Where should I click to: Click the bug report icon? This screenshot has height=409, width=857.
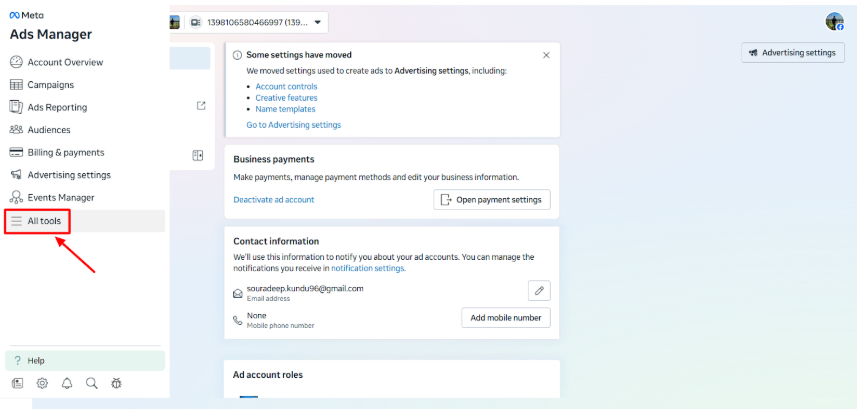pyautogui.click(x=116, y=383)
